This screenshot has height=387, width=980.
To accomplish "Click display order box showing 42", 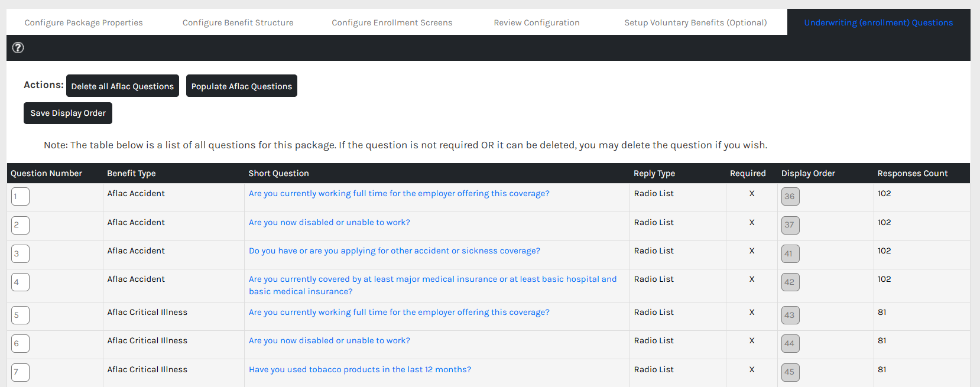I will [x=790, y=282].
